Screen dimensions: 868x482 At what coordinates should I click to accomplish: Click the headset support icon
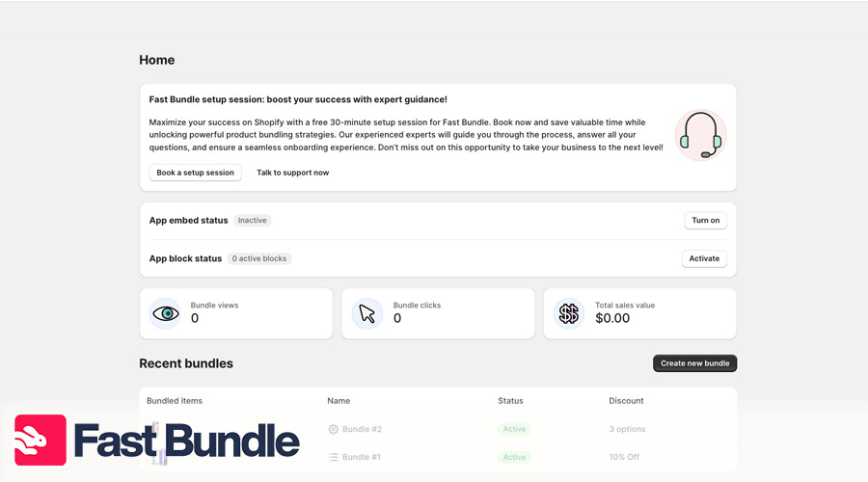(700, 135)
